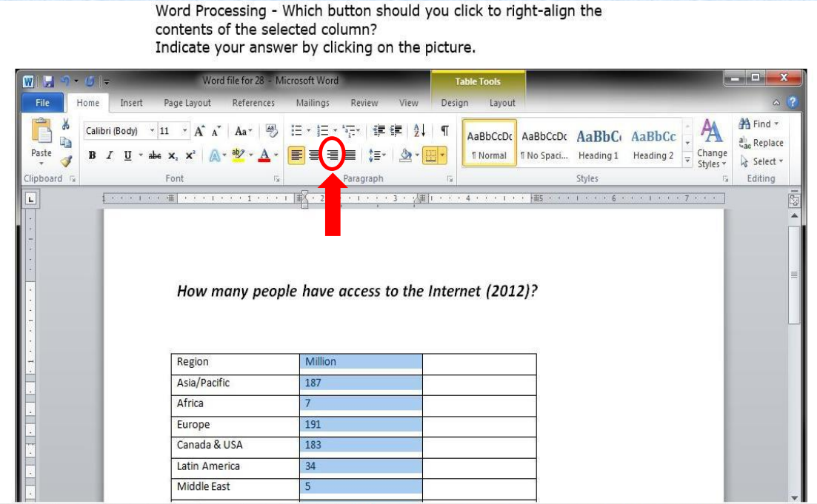Toggle the View Ruler button above scrollbar

point(794,200)
